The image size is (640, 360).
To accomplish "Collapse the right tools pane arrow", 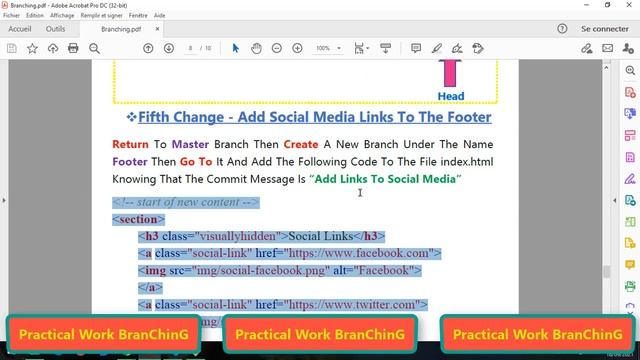I will coord(615,200).
